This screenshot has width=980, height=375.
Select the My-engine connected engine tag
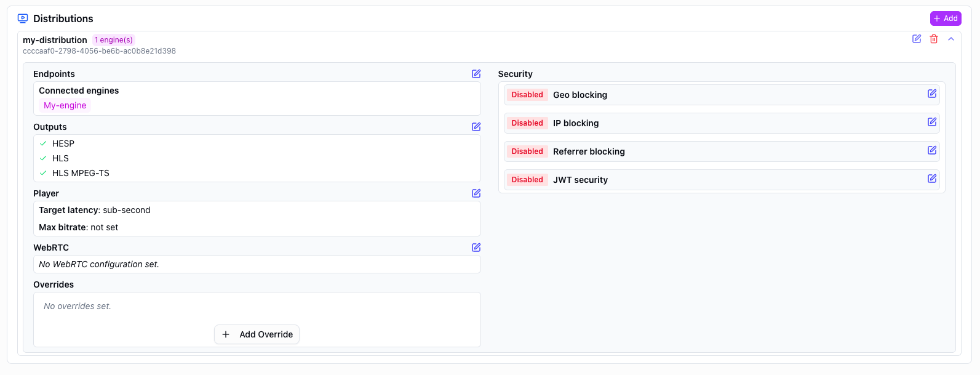(65, 105)
